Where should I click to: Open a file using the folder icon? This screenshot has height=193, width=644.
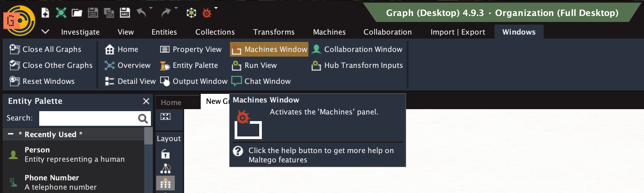(x=77, y=13)
